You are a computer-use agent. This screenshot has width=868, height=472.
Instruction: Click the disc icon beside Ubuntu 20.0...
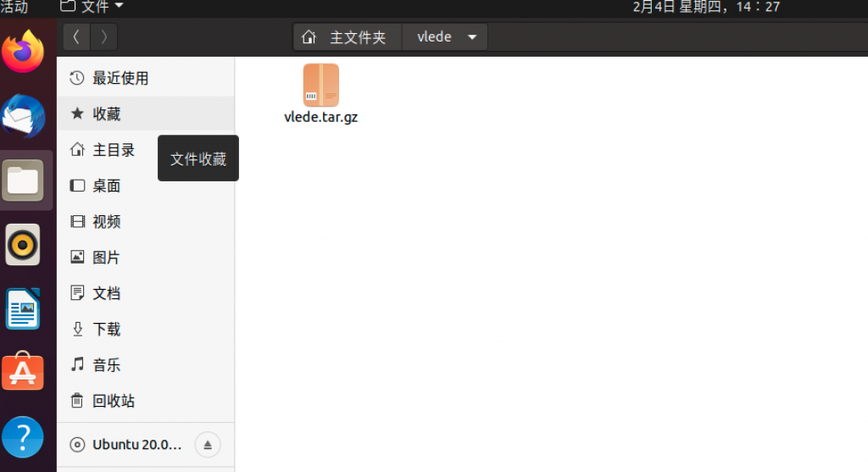click(x=77, y=444)
